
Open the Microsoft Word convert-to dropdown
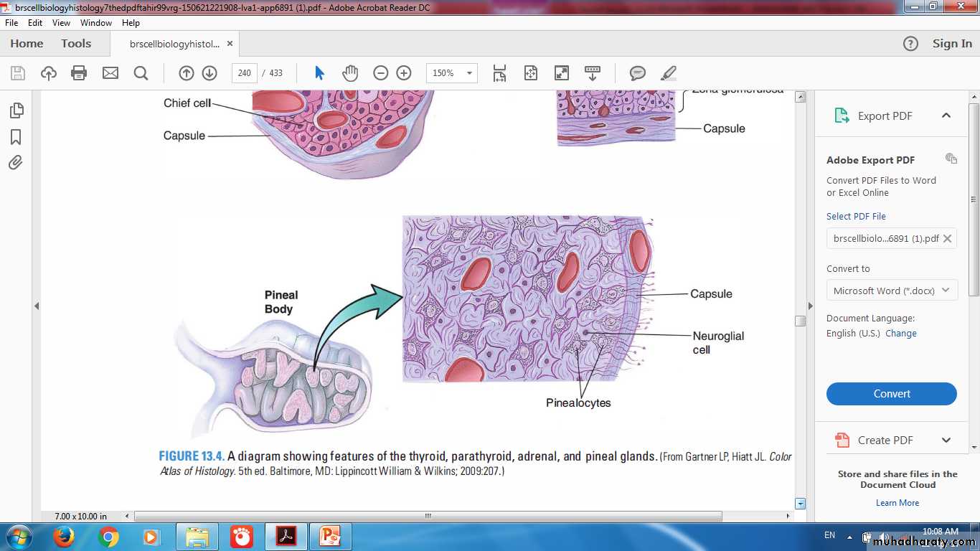pos(892,291)
